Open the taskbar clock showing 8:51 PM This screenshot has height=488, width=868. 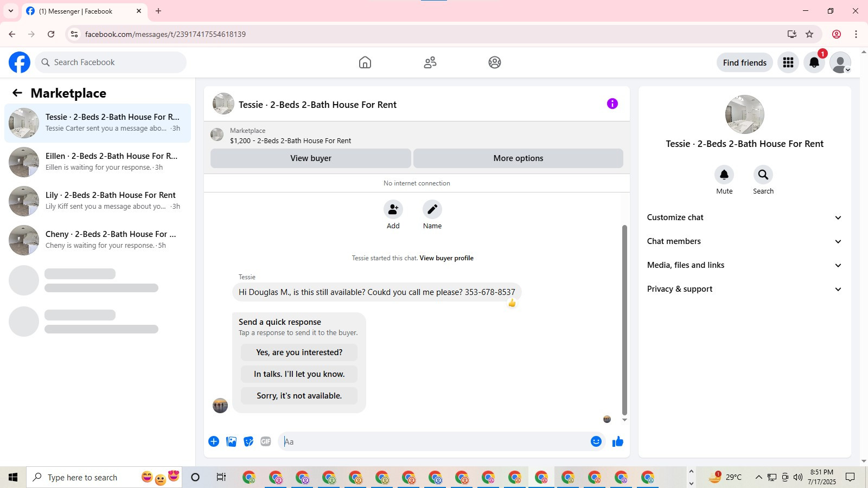tap(822, 477)
